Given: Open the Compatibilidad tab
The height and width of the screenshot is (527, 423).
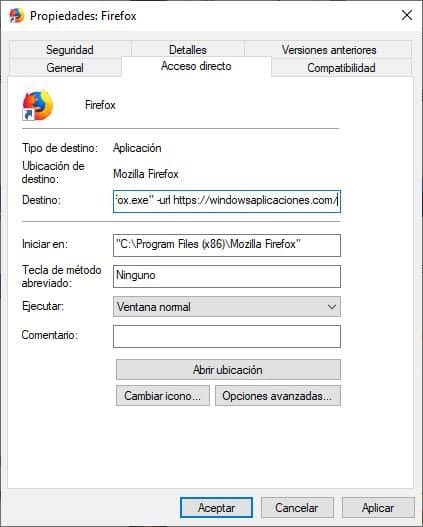Looking at the screenshot, I should tap(341, 68).
